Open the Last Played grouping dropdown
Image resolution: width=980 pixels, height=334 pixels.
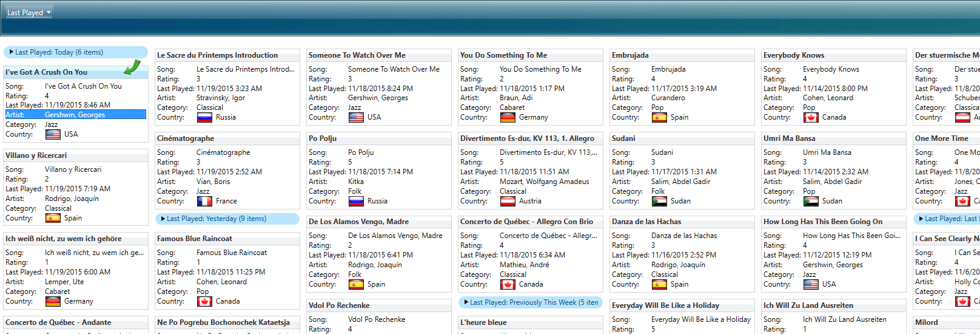click(x=29, y=12)
